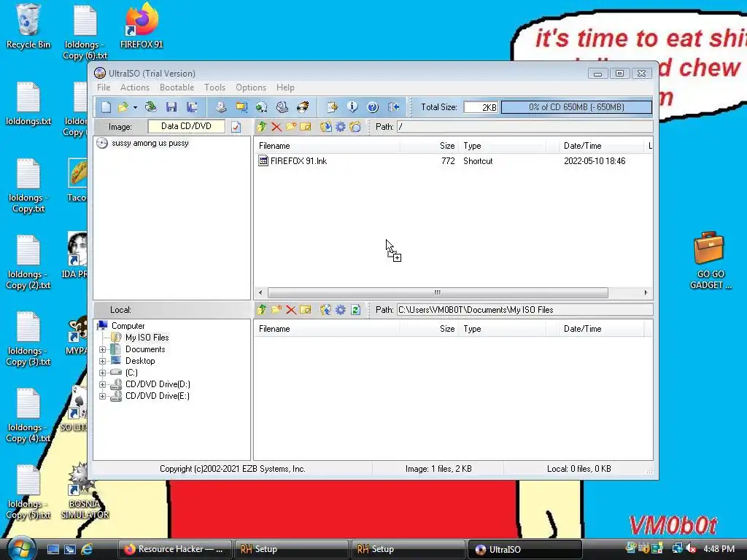Open the Tools menu

pyautogui.click(x=215, y=87)
